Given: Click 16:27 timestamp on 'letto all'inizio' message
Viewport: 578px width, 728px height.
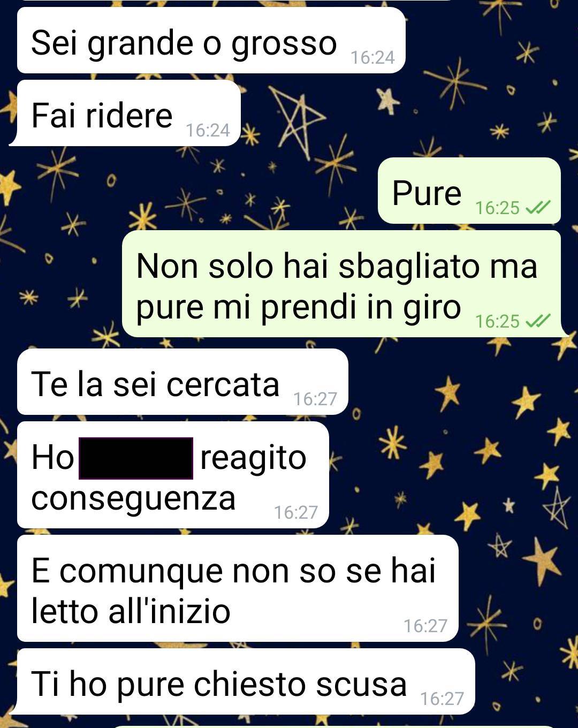Looking at the screenshot, I should pos(425,626).
